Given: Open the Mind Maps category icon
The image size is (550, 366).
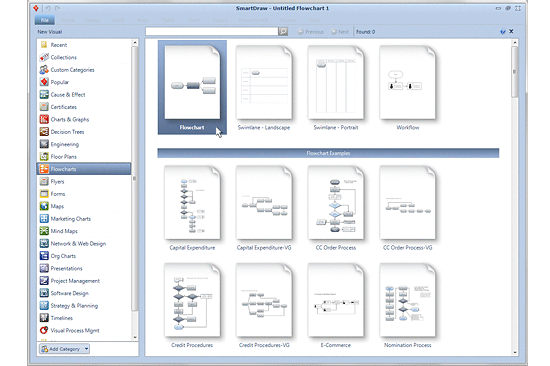Looking at the screenshot, I should point(44,231).
